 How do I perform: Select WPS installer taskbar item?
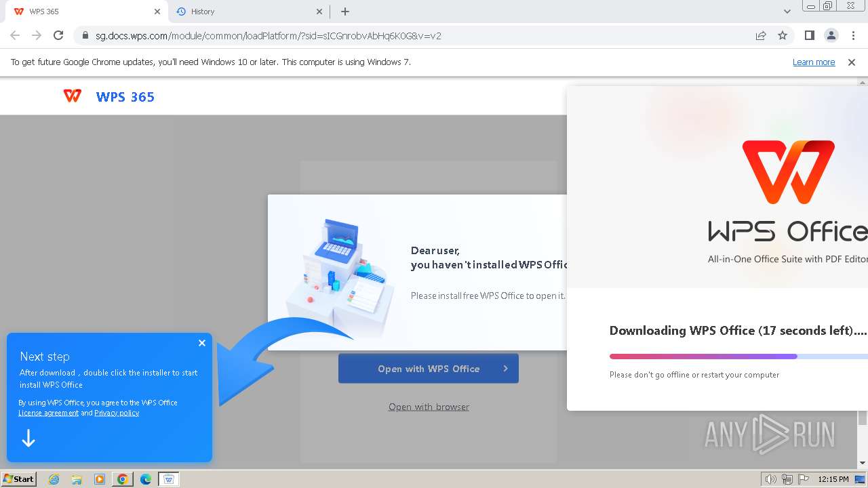tap(169, 479)
